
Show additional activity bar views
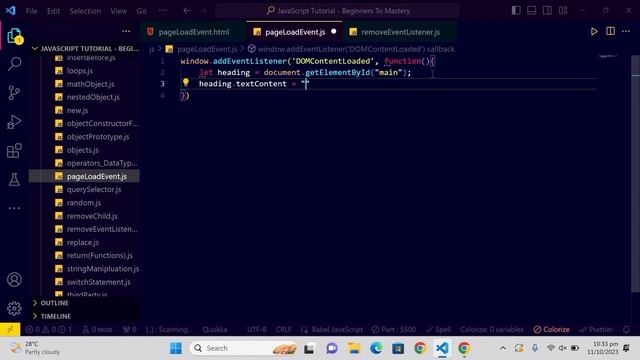tap(14, 208)
